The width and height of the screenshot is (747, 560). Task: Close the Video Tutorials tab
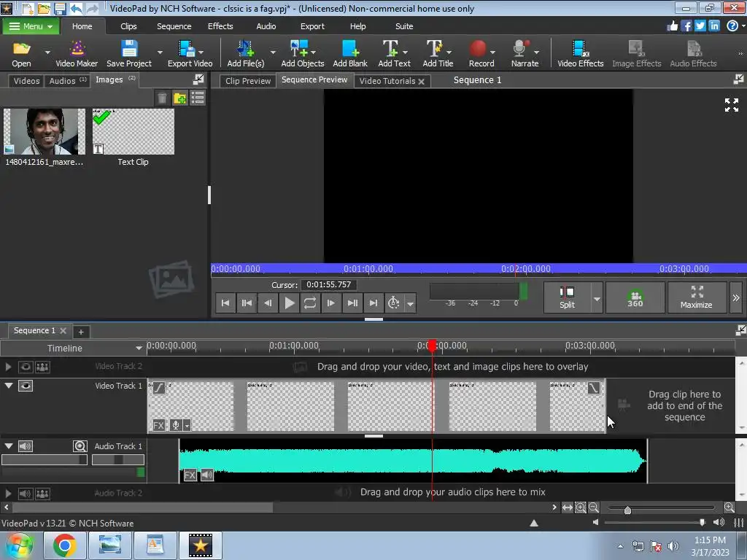pyautogui.click(x=421, y=82)
